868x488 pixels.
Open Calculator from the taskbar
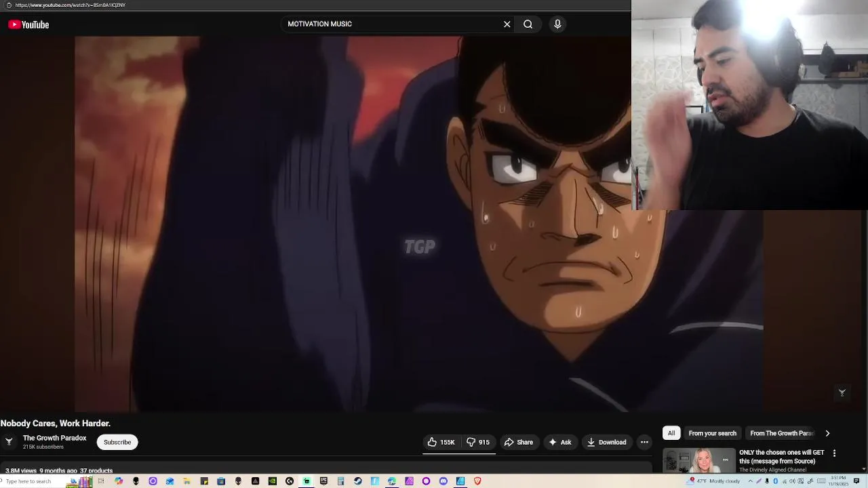coord(340,481)
